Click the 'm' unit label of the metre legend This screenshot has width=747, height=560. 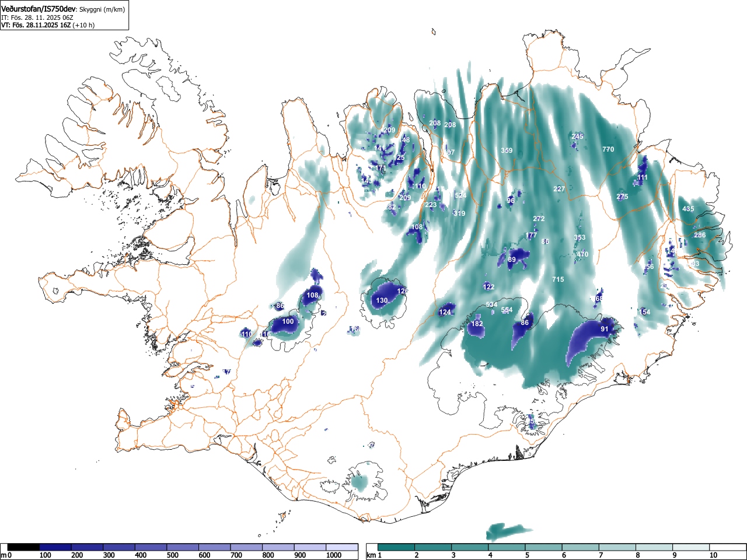coord(4,555)
